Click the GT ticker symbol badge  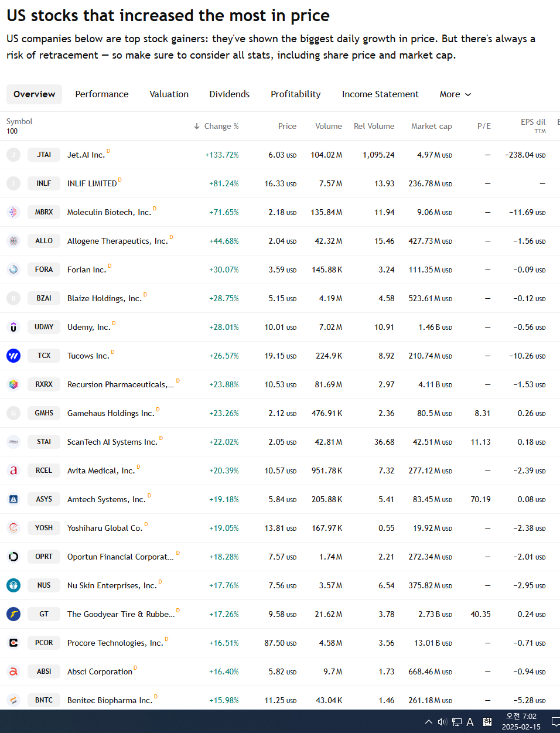(44, 614)
